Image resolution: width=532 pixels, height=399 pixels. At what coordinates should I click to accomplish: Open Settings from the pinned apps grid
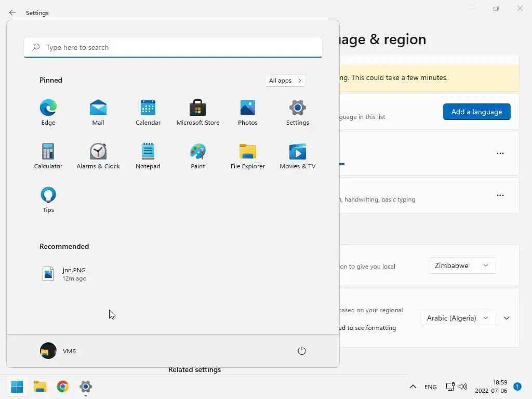point(298,112)
